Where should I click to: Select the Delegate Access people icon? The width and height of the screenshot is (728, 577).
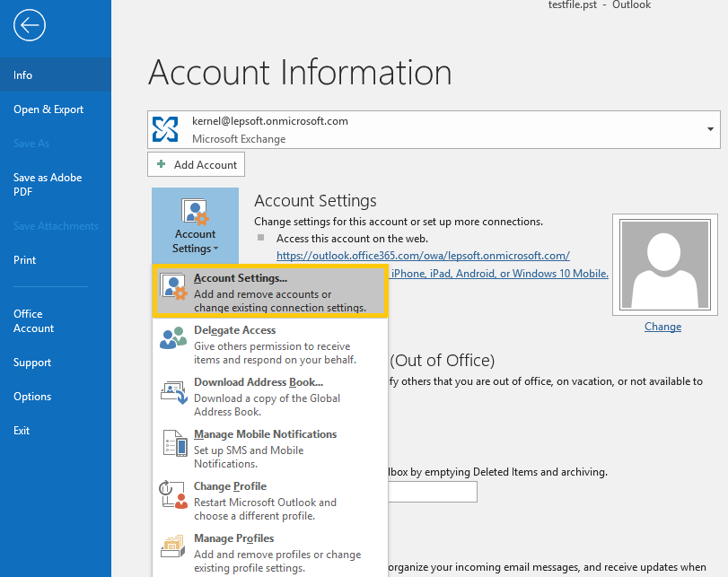pos(174,339)
